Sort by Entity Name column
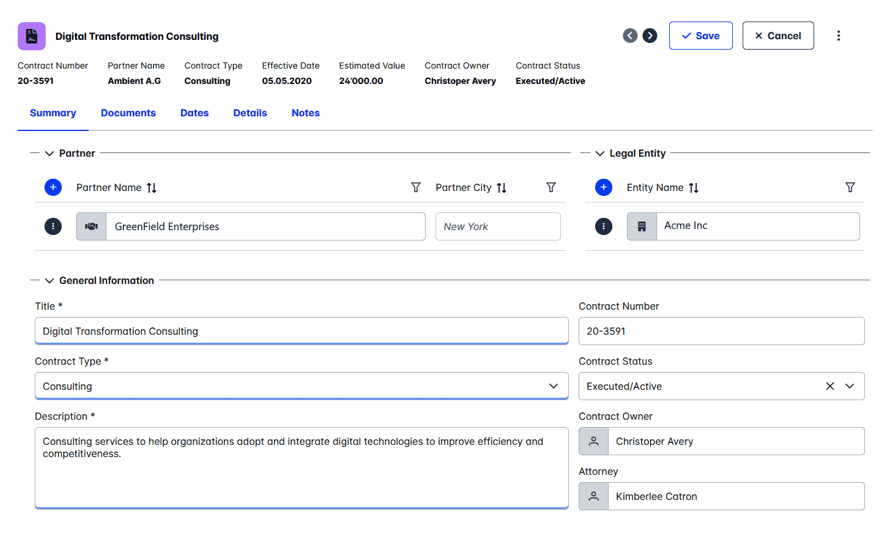This screenshot has height=536, width=880. [x=694, y=188]
